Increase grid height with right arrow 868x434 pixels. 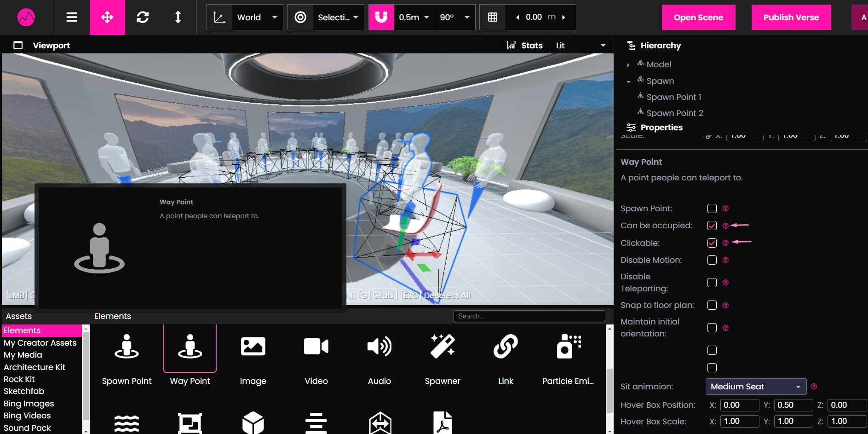[564, 17]
